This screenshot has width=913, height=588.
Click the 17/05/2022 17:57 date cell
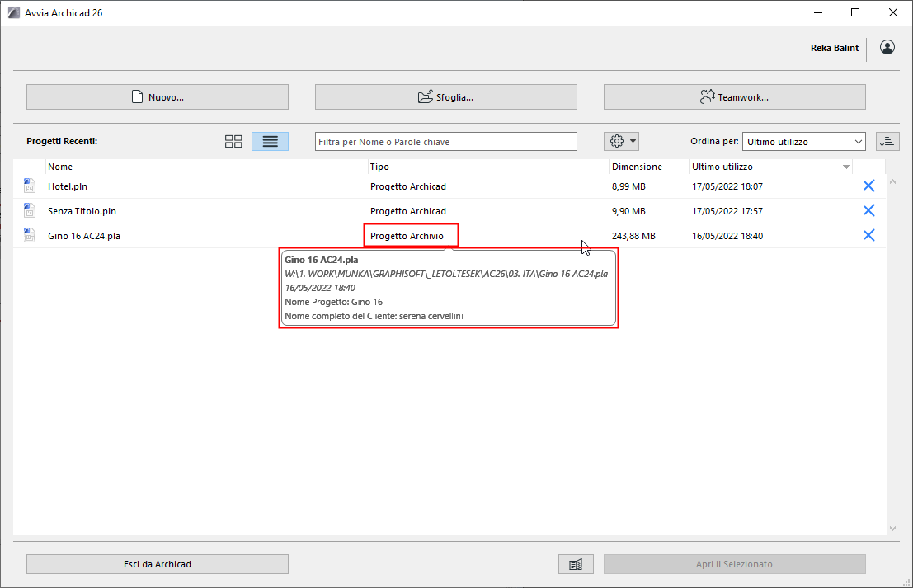pyautogui.click(x=727, y=211)
